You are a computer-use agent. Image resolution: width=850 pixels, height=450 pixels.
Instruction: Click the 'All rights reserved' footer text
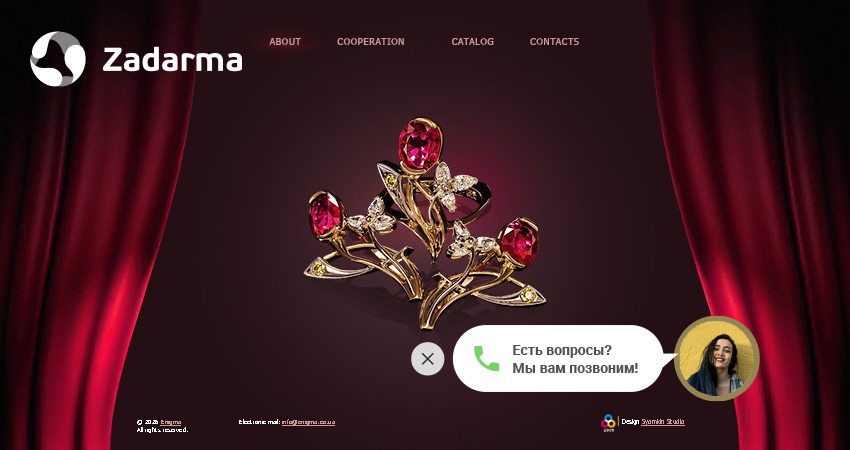(x=162, y=430)
